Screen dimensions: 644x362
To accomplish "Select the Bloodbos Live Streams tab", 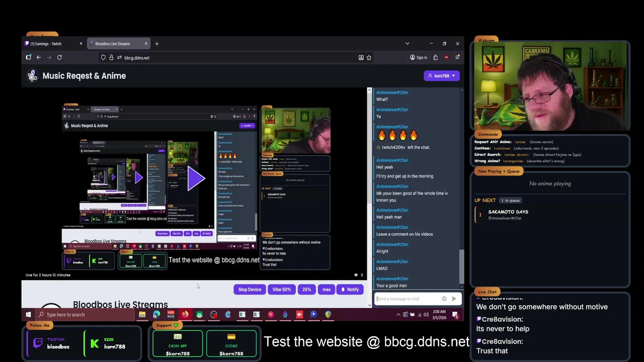I will (118, 44).
